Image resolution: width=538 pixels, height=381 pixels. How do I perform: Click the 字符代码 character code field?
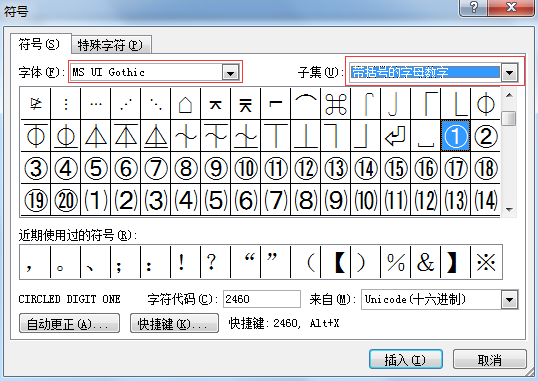262,299
